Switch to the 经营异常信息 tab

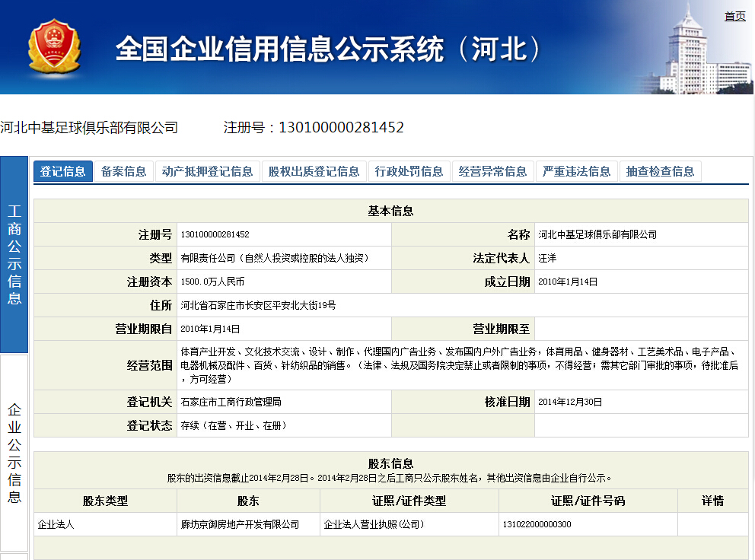492,171
